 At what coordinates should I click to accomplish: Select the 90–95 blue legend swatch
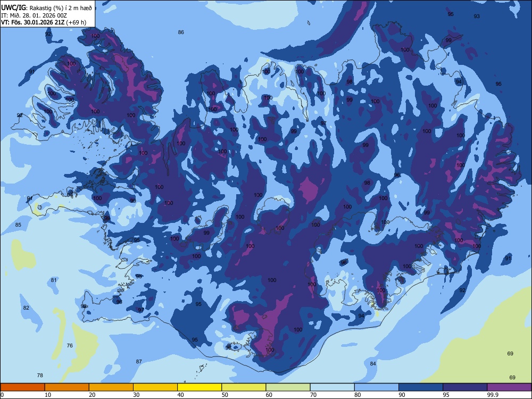click(421, 387)
